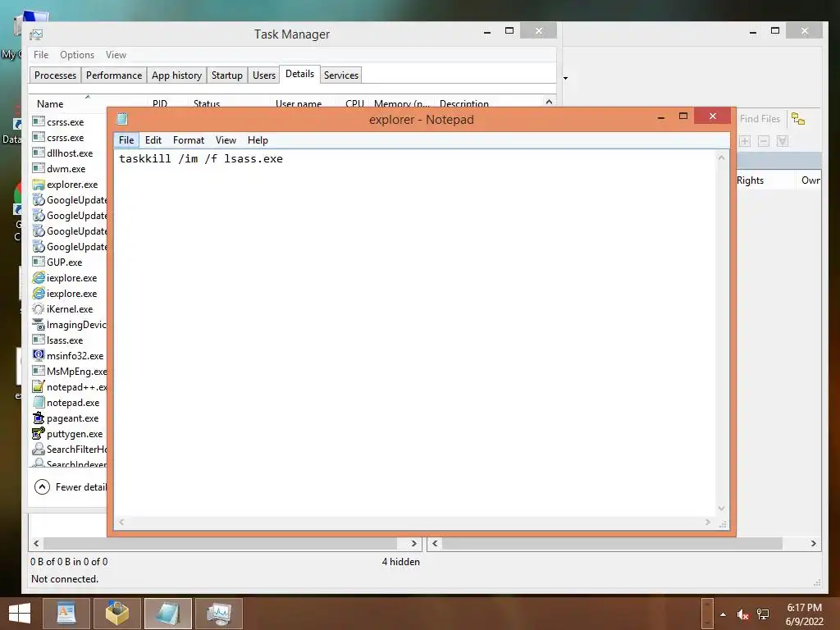The height and width of the screenshot is (630, 840).
Task: Click the Notepad title bar icon
Action: point(122,119)
